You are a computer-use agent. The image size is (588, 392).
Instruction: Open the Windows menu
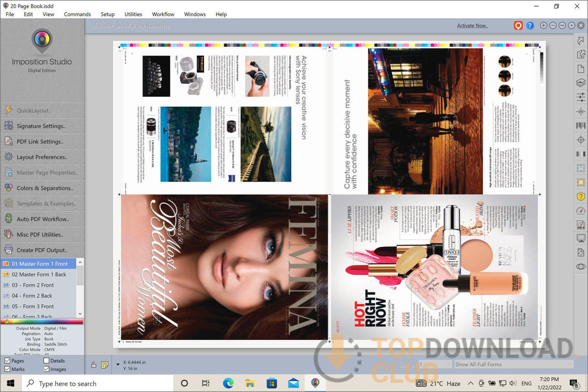[x=195, y=14]
